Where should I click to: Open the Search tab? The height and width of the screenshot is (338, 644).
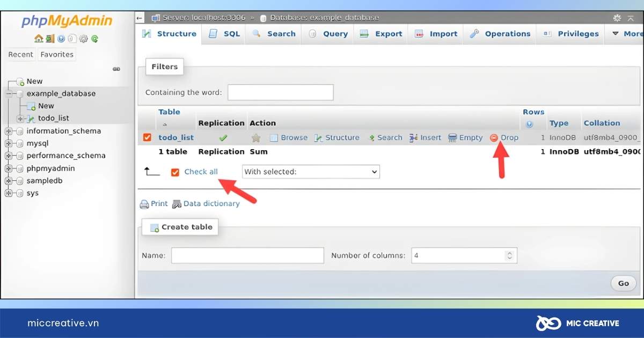pyautogui.click(x=274, y=34)
